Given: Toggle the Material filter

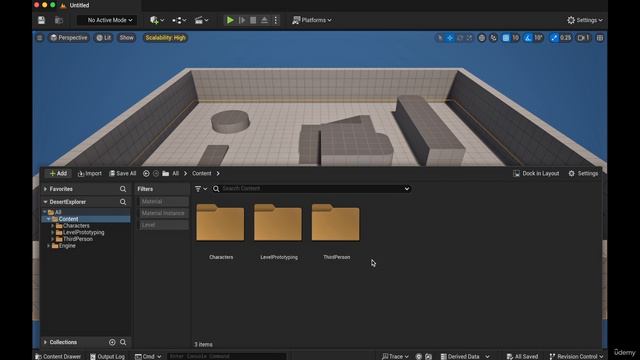Looking at the screenshot, I should (163, 202).
